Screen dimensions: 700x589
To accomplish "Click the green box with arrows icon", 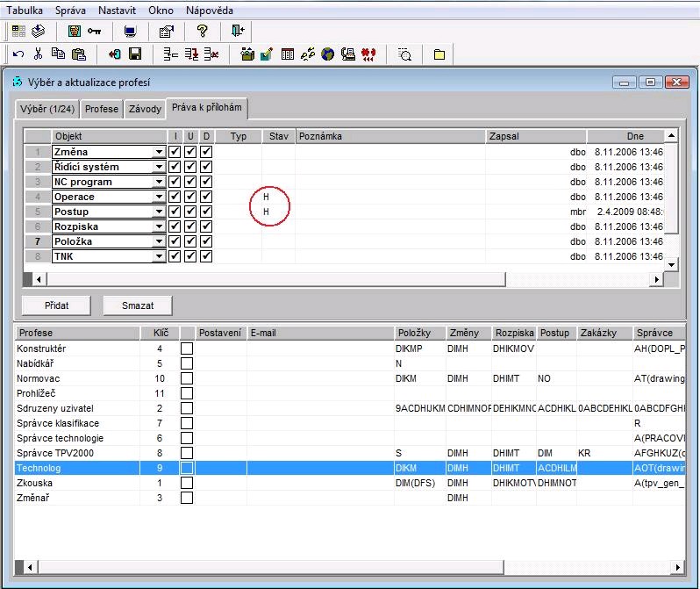I will pos(247,54).
